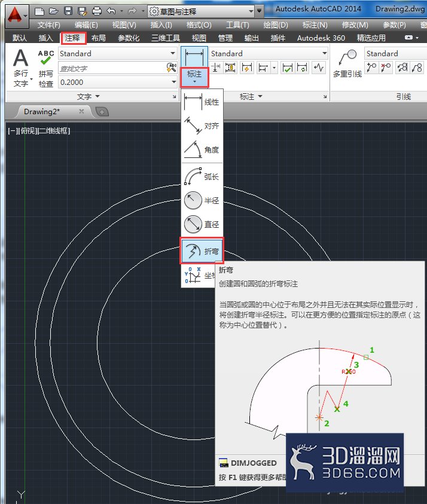Click the Open file folder icon
Viewport: 427px width, 504px height.
coord(53,11)
